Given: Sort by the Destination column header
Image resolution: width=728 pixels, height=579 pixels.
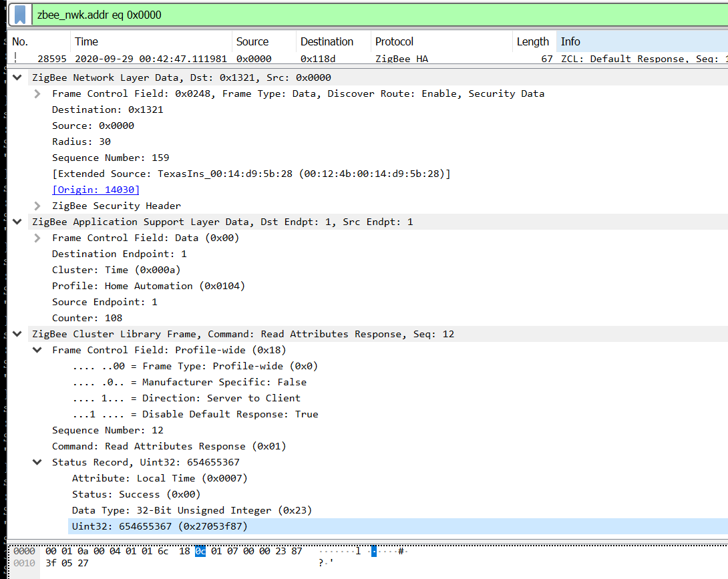Looking at the screenshot, I should [333, 42].
